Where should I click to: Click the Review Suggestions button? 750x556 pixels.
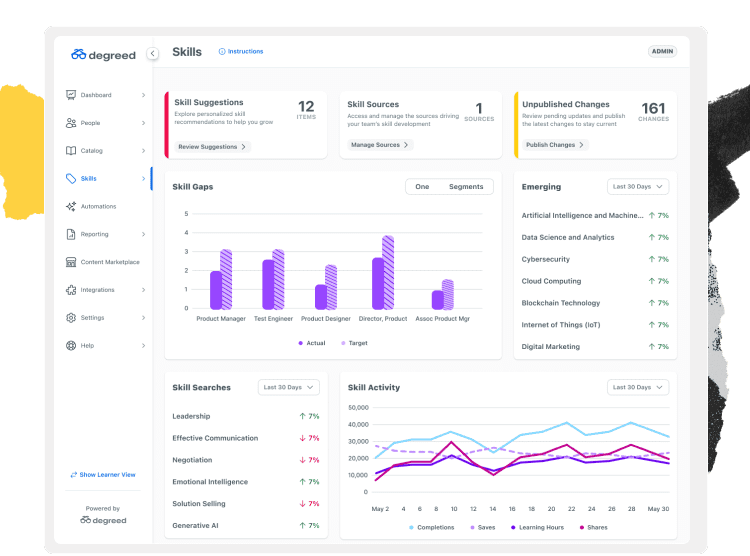211,146
